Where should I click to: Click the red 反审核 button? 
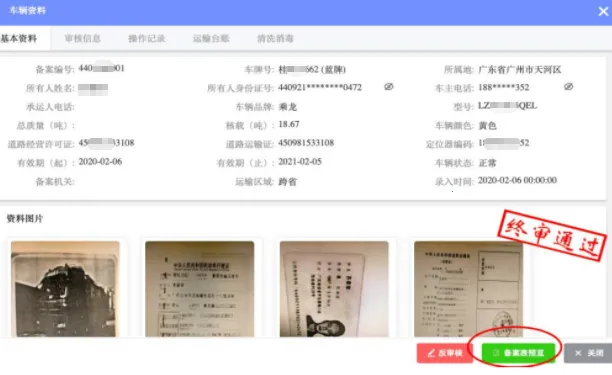click(x=445, y=353)
